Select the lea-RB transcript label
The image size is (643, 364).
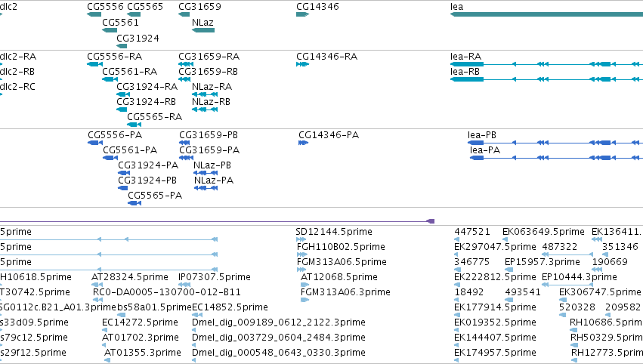point(465,71)
